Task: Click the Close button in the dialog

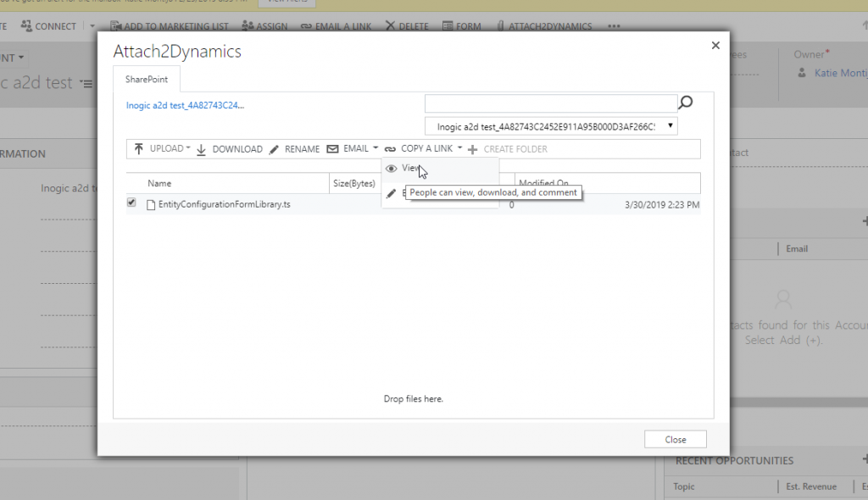Action: click(675, 439)
